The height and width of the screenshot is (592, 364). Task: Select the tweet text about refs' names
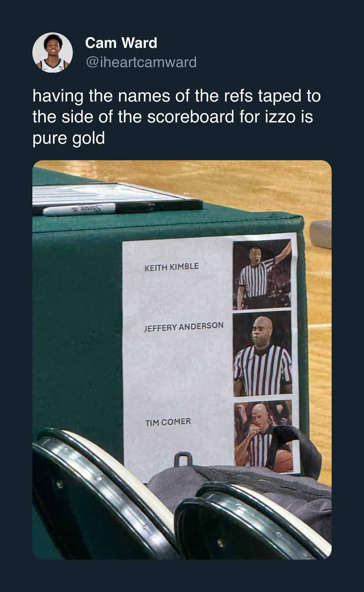pyautogui.click(x=177, y=117)
